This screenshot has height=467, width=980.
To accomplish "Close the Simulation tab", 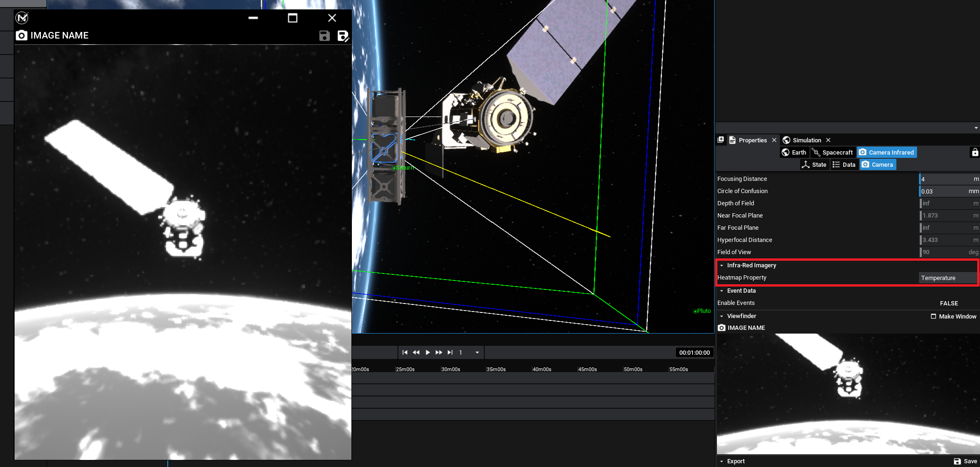I will click(828, 140).
